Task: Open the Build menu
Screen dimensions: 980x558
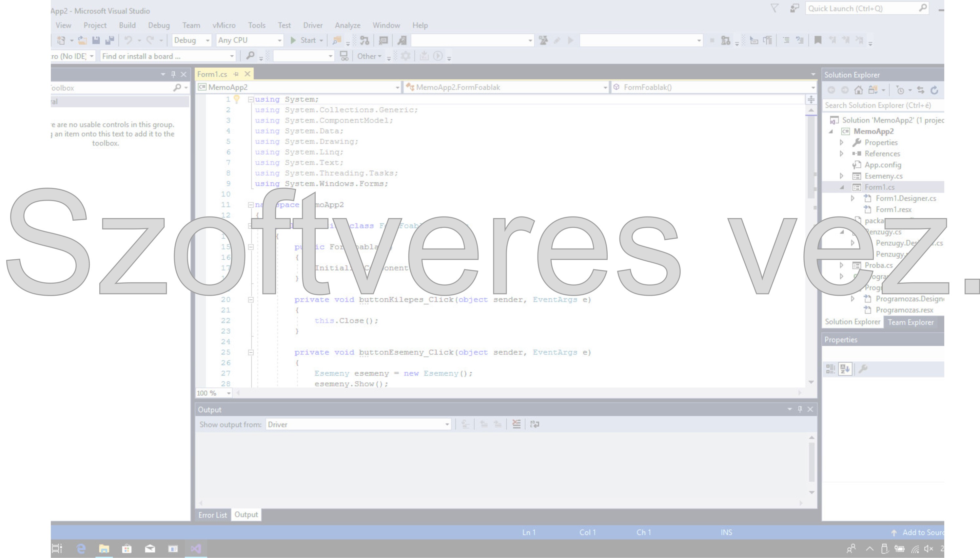Action: point(127,25)
